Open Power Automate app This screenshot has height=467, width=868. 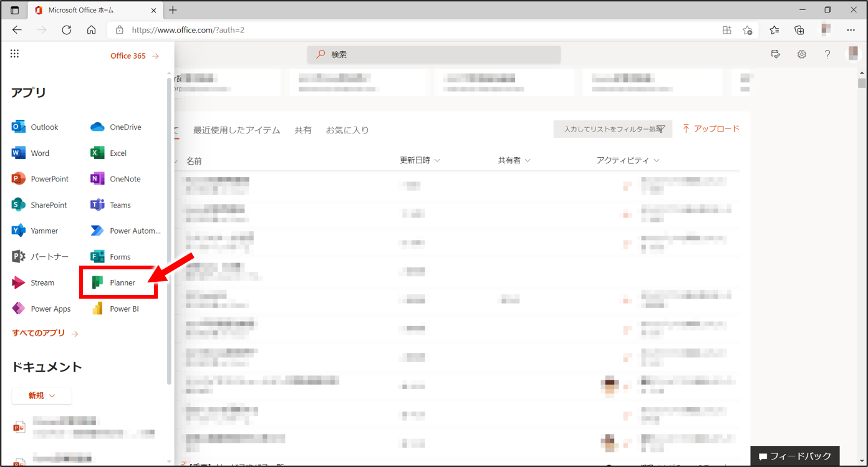[x=126, y=231]
